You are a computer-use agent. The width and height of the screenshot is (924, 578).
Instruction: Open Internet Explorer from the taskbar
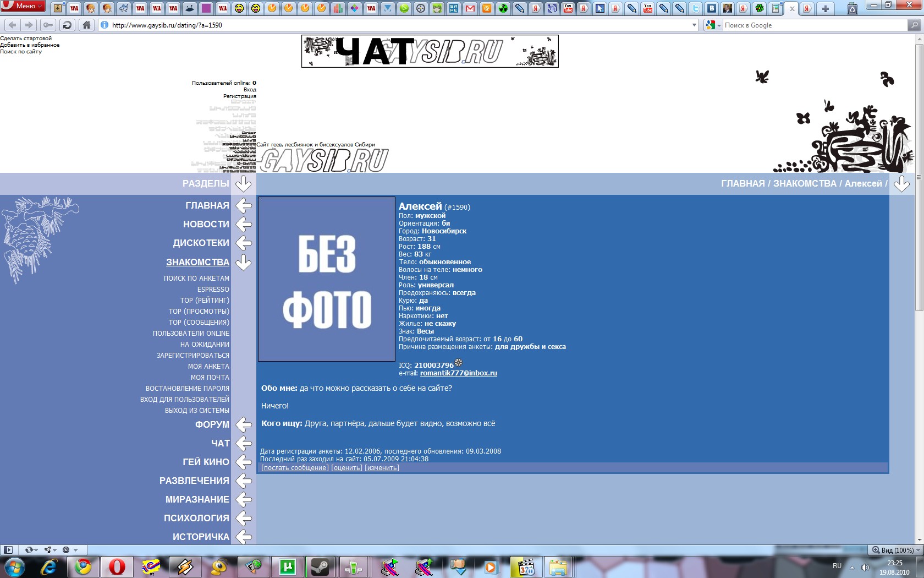(49, 566)
